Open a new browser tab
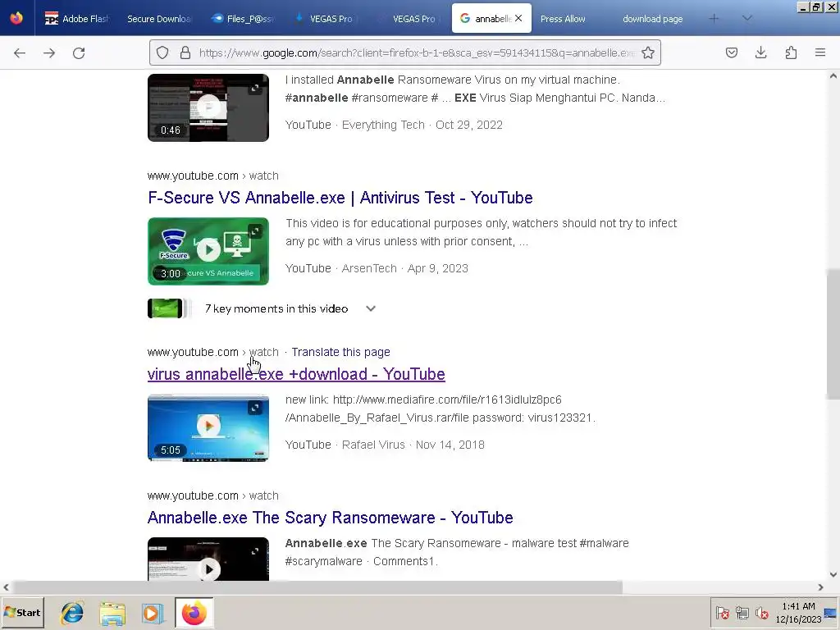The image size is (840, 630). pos(714,19)
